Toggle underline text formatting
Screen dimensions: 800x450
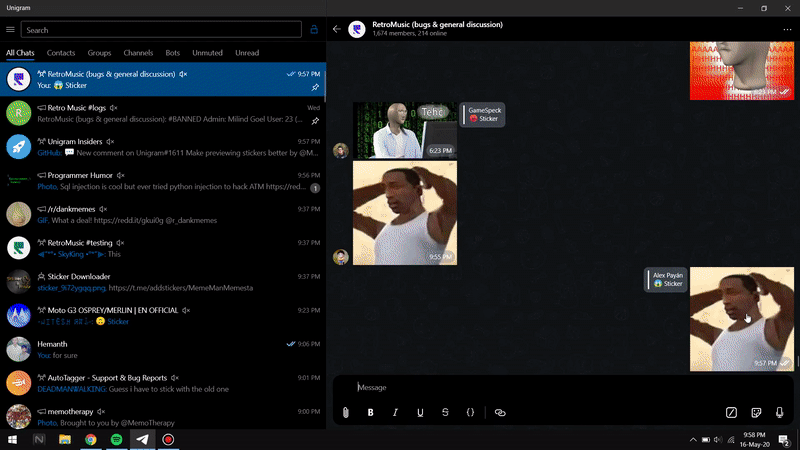pyautogui.click(x=420, y=412)
